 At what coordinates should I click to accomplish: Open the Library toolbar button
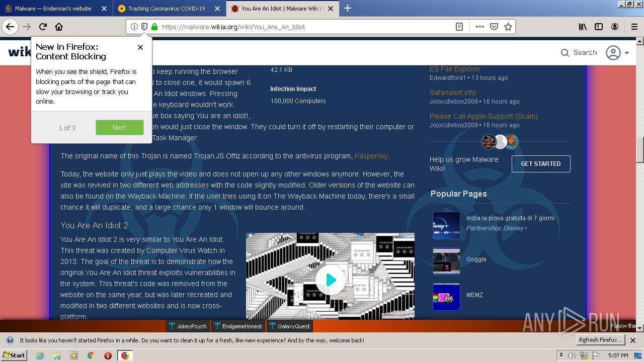point(583,27)
